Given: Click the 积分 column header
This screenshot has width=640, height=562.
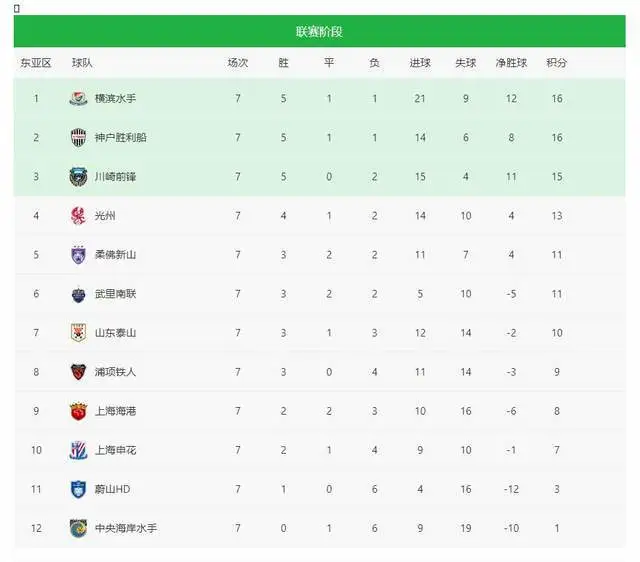Looking at the screenshot, I should (557, 63).
